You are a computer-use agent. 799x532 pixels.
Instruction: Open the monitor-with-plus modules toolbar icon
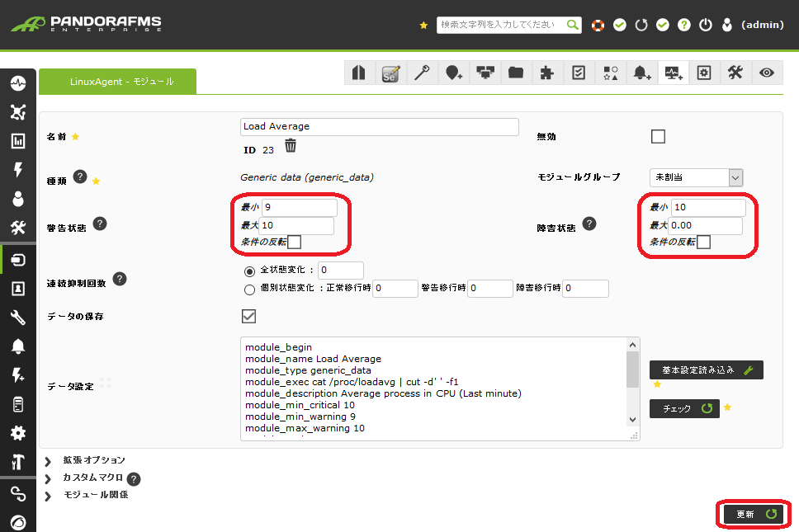point(674,73)
